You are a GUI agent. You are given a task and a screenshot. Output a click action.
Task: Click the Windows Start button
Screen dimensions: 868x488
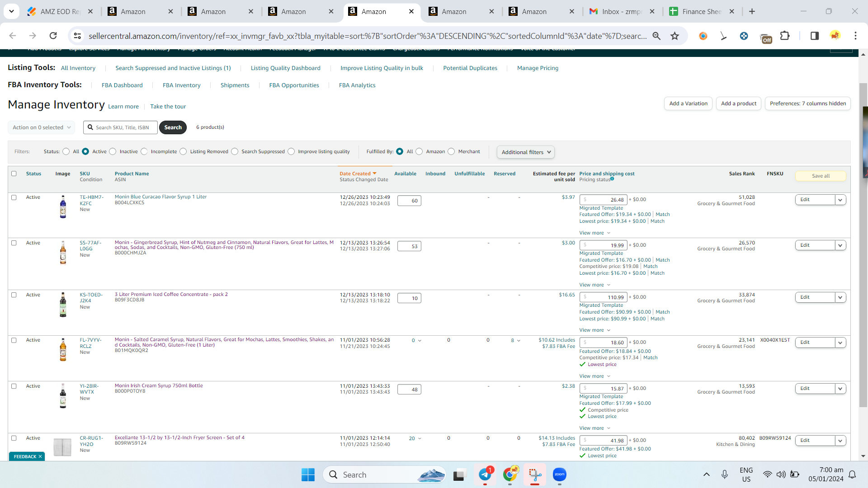click(x=308, y=475)
